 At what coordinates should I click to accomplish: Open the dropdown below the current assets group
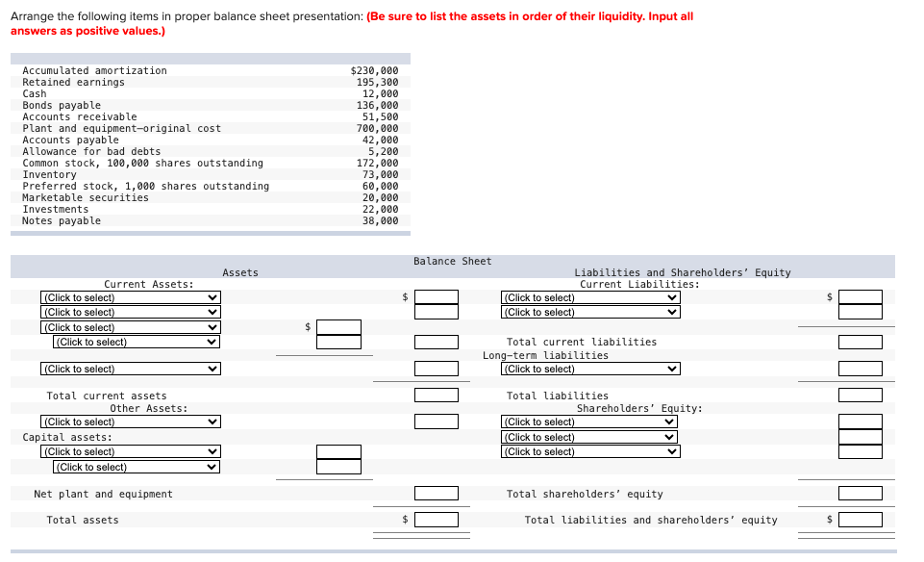[x=131, y=368]
